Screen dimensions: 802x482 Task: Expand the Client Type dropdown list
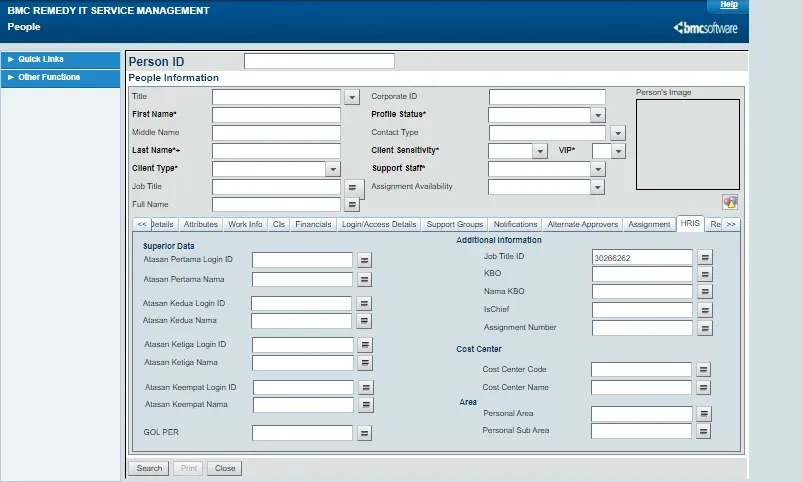click(x=333, y=169)
